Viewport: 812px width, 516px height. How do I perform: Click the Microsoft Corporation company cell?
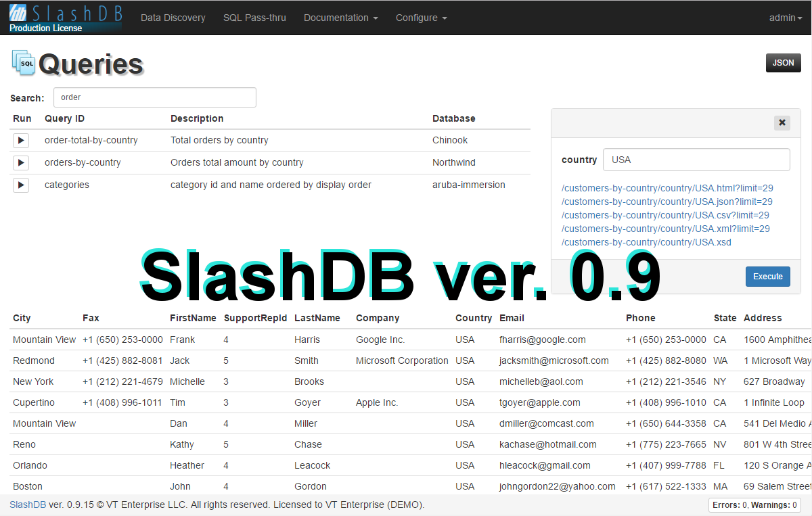pyautogui.click(x=402, y=361)
